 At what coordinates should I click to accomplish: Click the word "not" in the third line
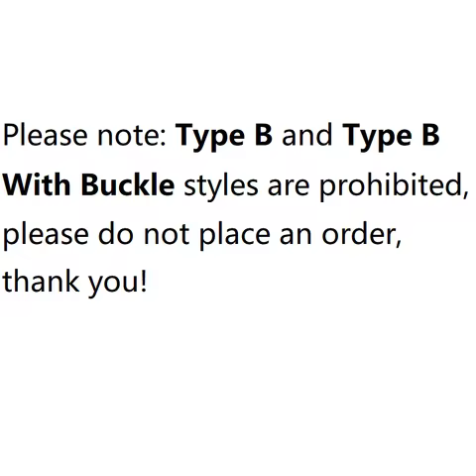click(167, 234)
